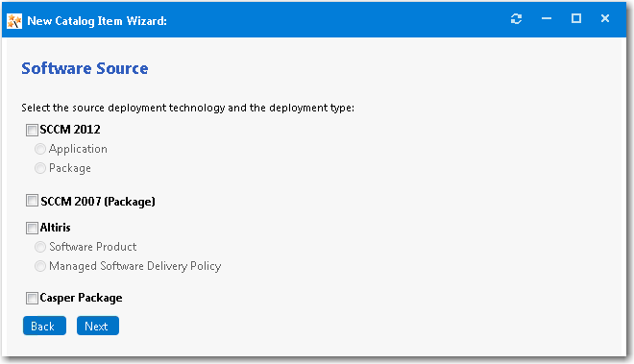This screenshot has height=364, width=634.
Task: Select the Application radio button
Action: (x=40, y=149)
